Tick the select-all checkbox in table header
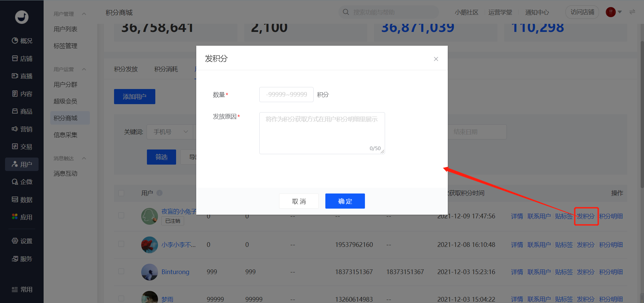The image size is (644, 303). coord(121,193)
